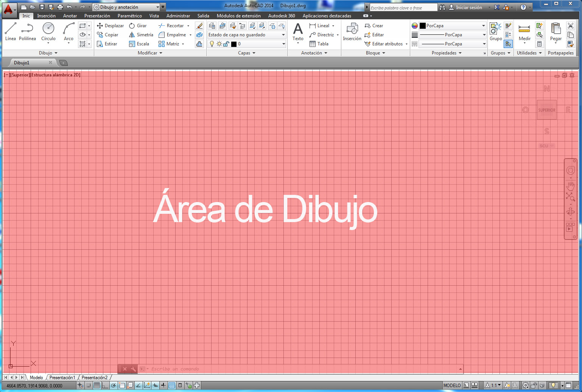Switch to the Presentación1 layout tab
Image resolution: width=582 pixels, height=392 pixels.
[62, 377]
